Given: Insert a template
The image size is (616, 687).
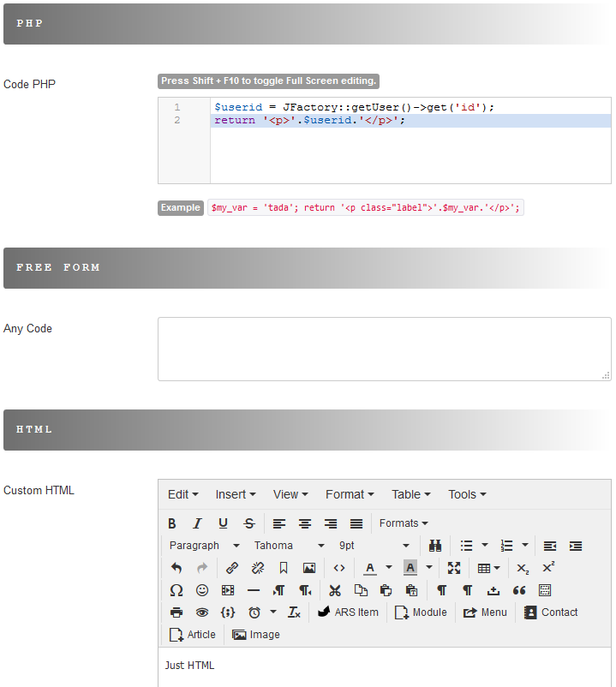Looking at the screenshot, I should (545, 590).
